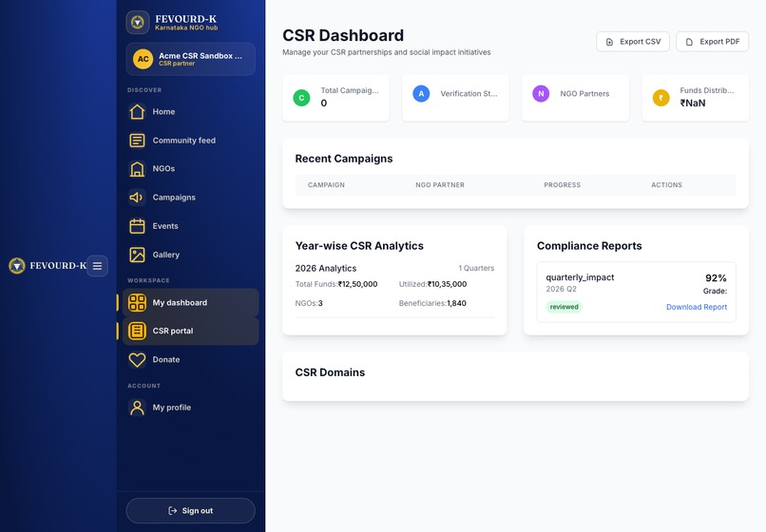
Task: Click the Compliance Reports heading
Action: pyautogui.click(x=589, y=246)
